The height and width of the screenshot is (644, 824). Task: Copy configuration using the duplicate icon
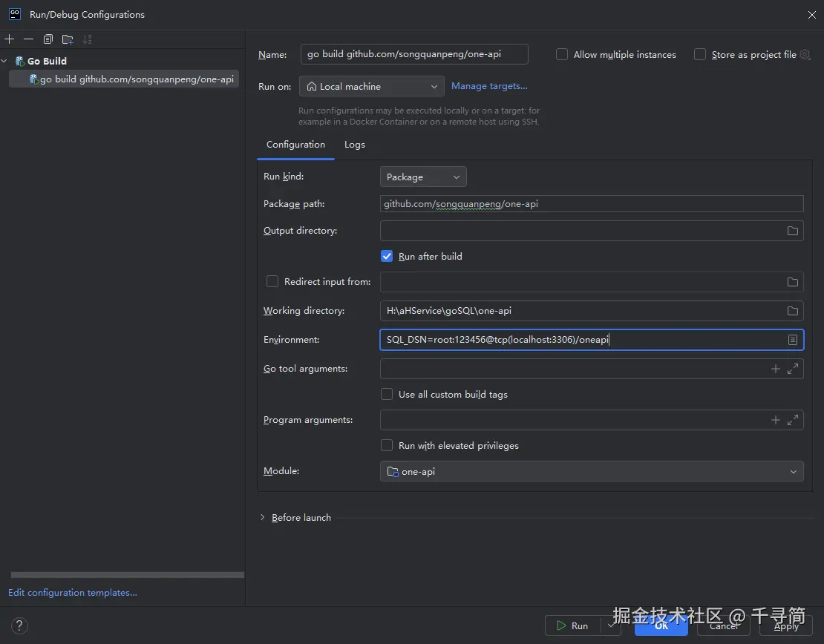(48, 39)
